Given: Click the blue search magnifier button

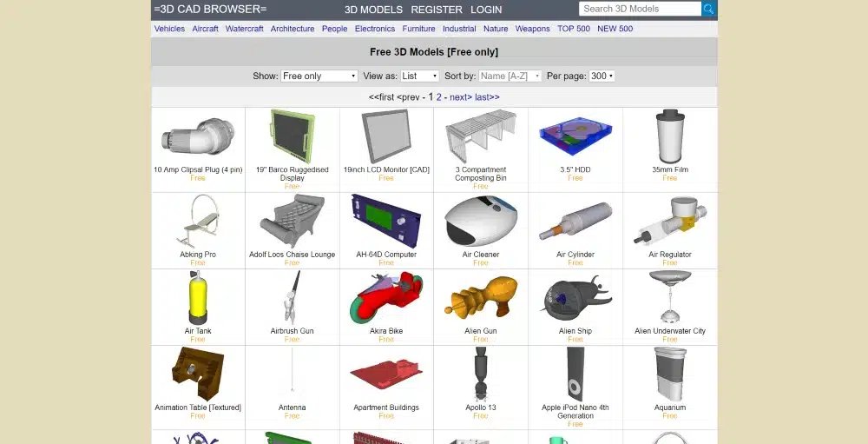Looking at the screenshot, I should [x=709, y=9].
